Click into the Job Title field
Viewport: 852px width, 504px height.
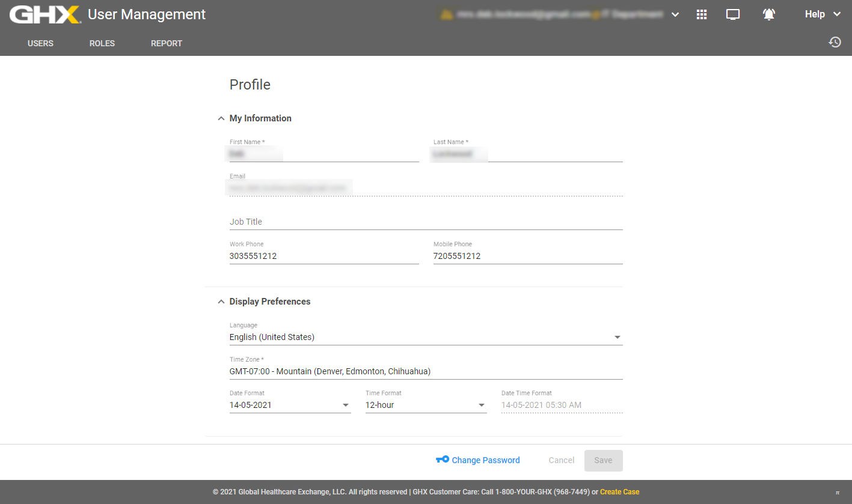426,222
